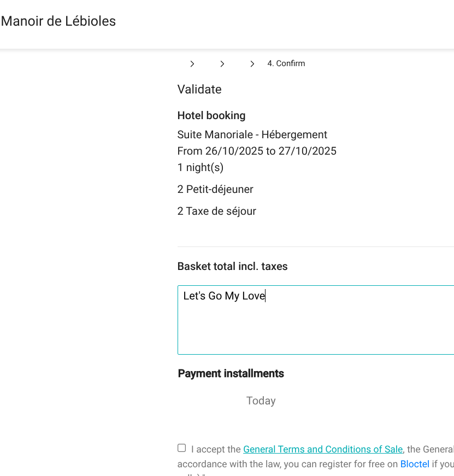Click the 'I accept the' label text
The height and width of the screenshot is (476, 454).
pos(216,449)
